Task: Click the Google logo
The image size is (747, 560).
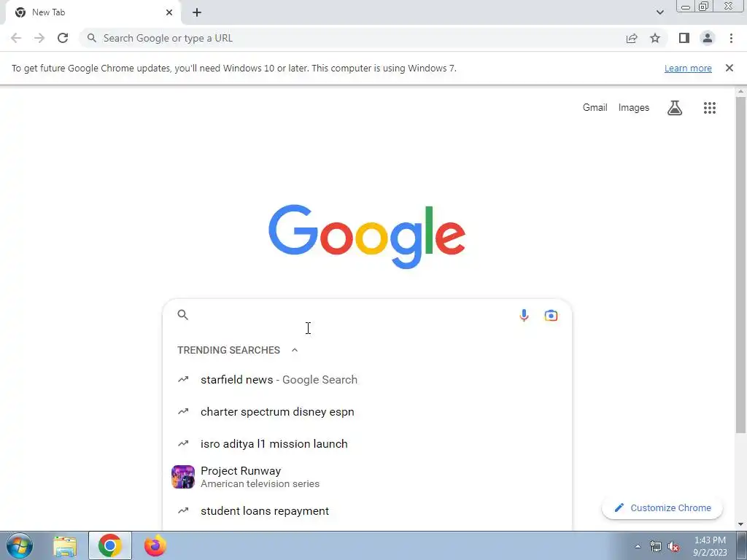Action: point(367,237)
